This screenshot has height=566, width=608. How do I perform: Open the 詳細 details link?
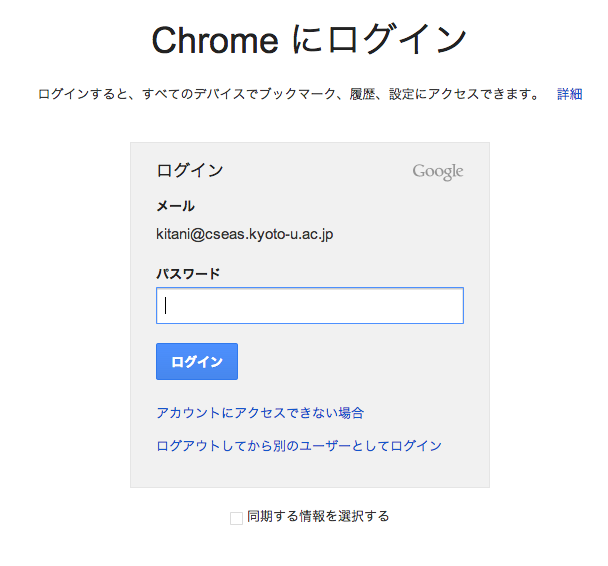pos(570,94)
